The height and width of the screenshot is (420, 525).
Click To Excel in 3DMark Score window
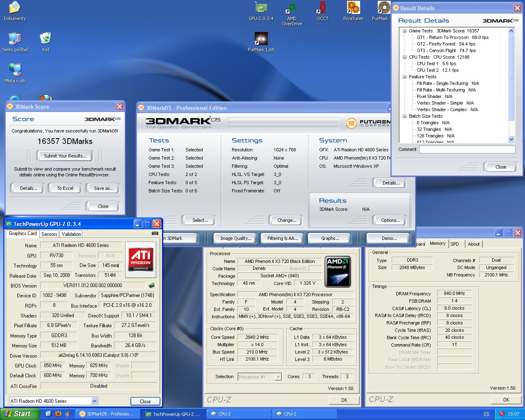pos(65,188)
